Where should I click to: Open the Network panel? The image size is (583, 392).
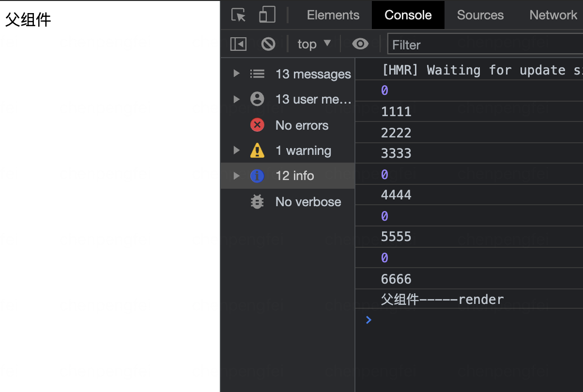pos(553,15)
